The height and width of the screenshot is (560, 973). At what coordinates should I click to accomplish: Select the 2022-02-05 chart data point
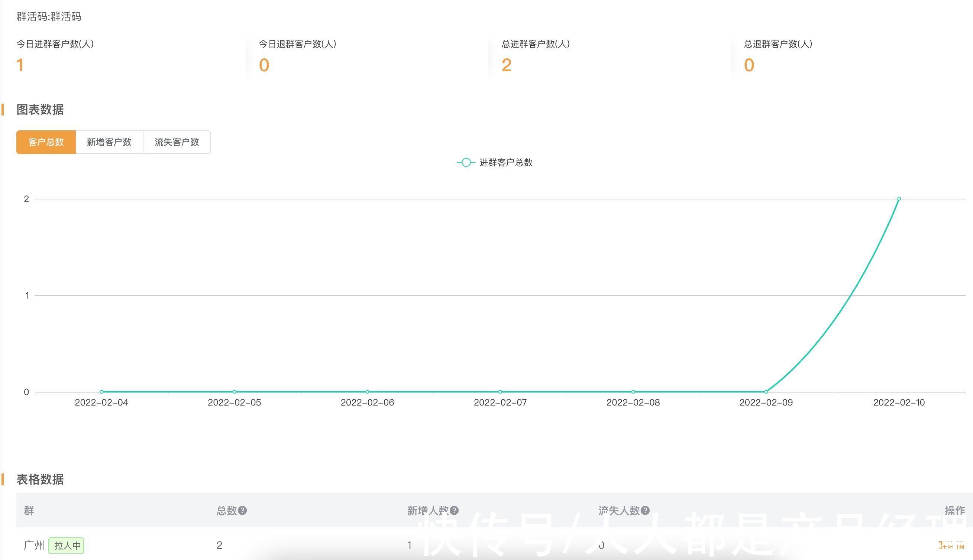tap(235, 392)
